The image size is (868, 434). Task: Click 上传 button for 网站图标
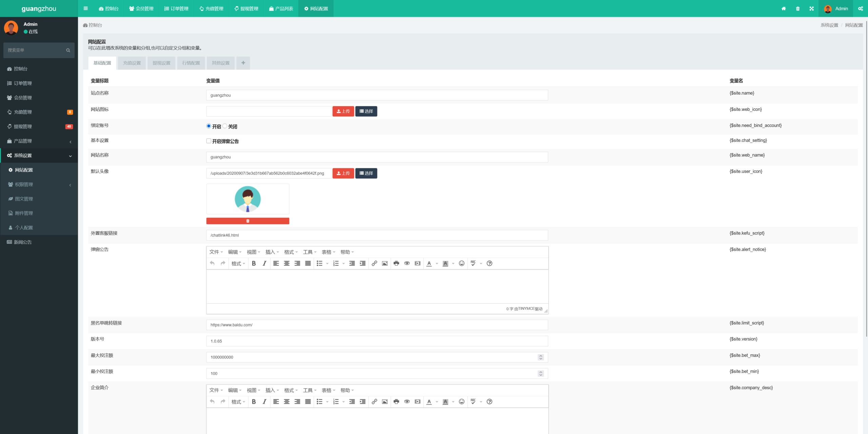tap(343, 111)
